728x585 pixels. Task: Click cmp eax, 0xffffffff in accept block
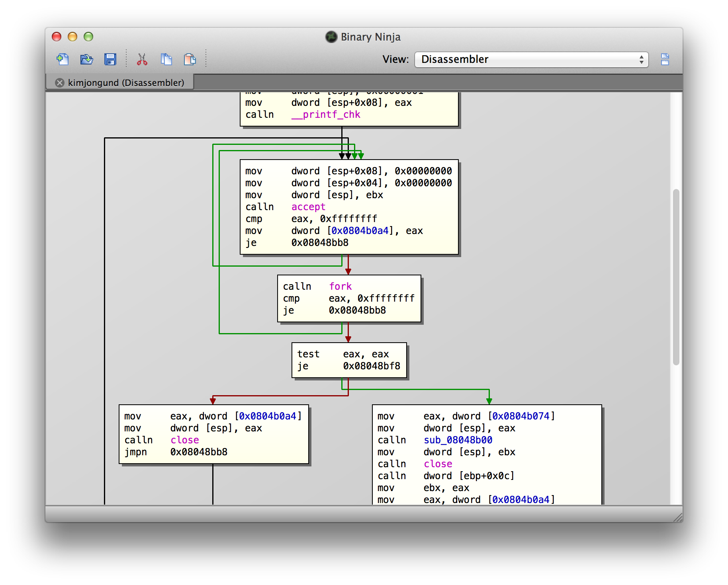coord(311,219)
